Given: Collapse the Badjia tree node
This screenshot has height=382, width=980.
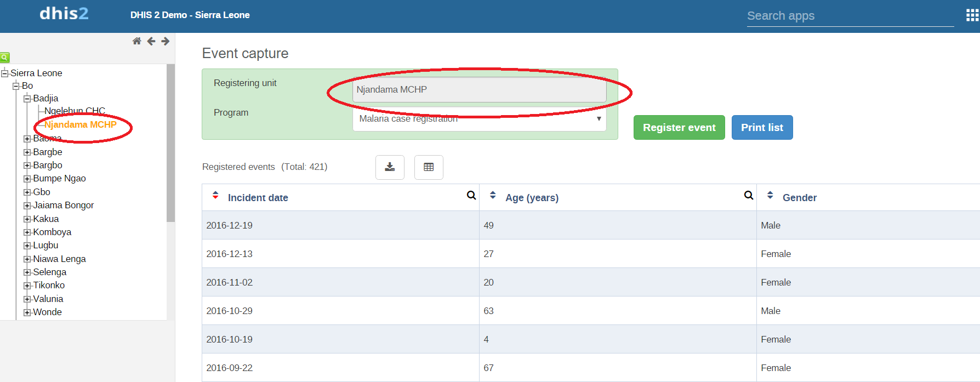Looking at the screenshot, I should pyautogui.click(x=27, y=99).
